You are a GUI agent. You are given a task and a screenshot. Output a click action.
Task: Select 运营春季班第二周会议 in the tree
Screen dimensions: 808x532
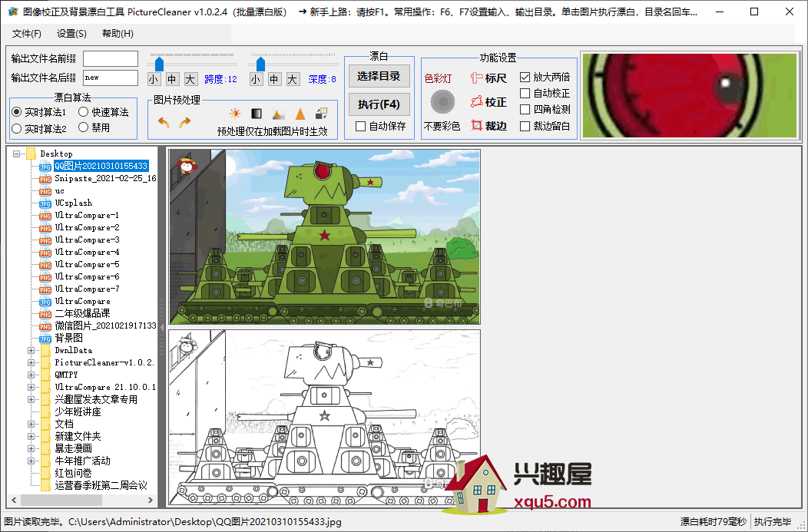pos(101,486)
